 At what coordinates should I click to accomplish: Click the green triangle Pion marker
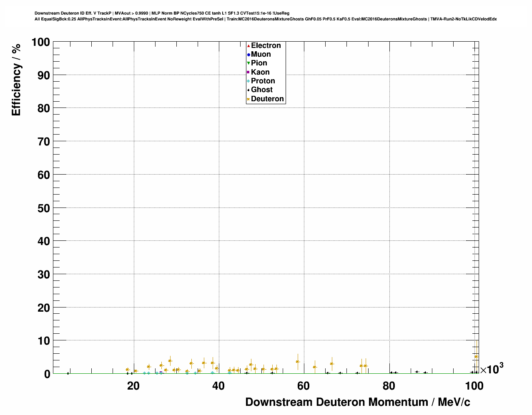coord(248,63)
